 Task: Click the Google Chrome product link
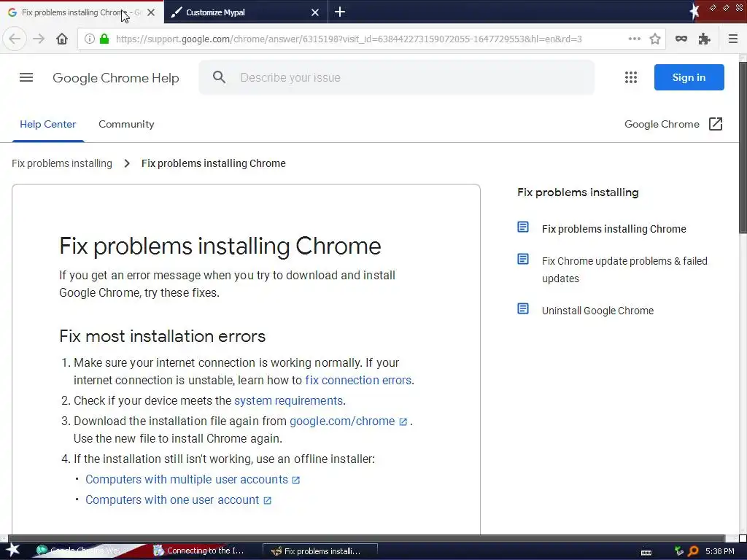[x=662, y=124]
